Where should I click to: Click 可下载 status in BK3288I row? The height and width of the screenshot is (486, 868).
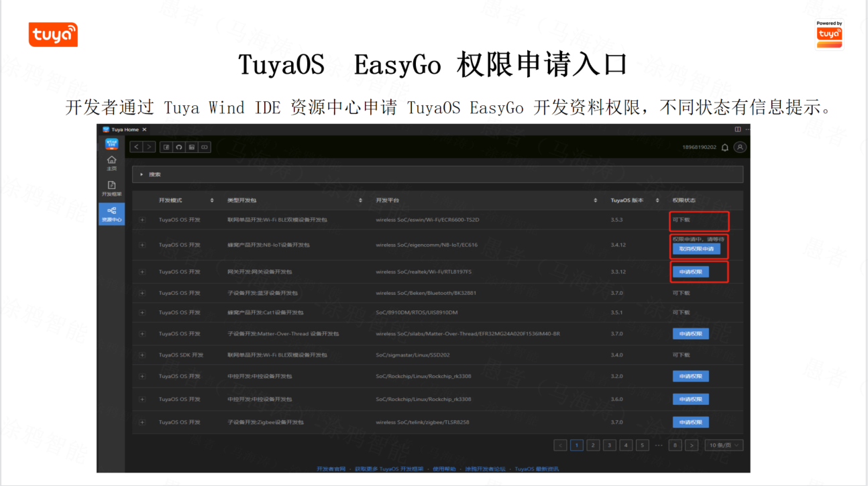pos(681,293)
